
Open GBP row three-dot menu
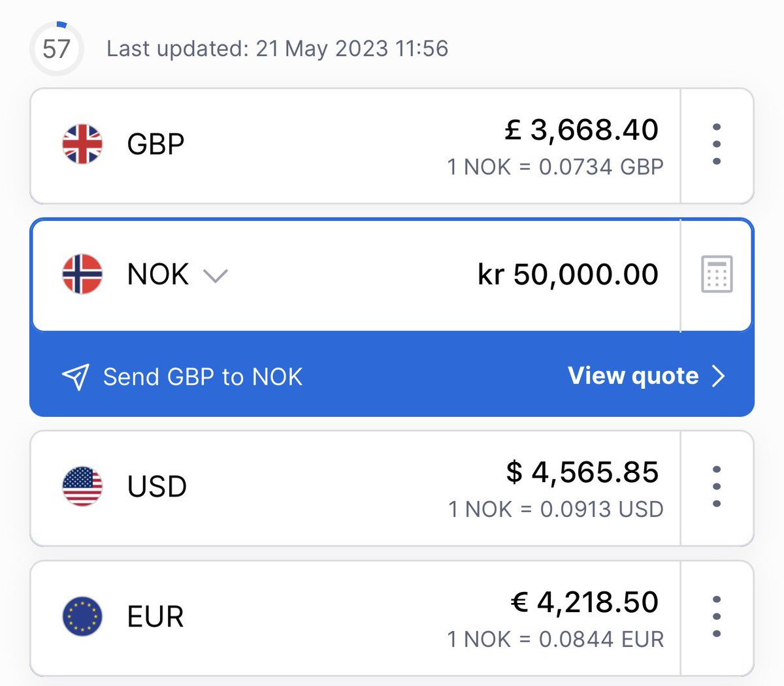point(717,144)
